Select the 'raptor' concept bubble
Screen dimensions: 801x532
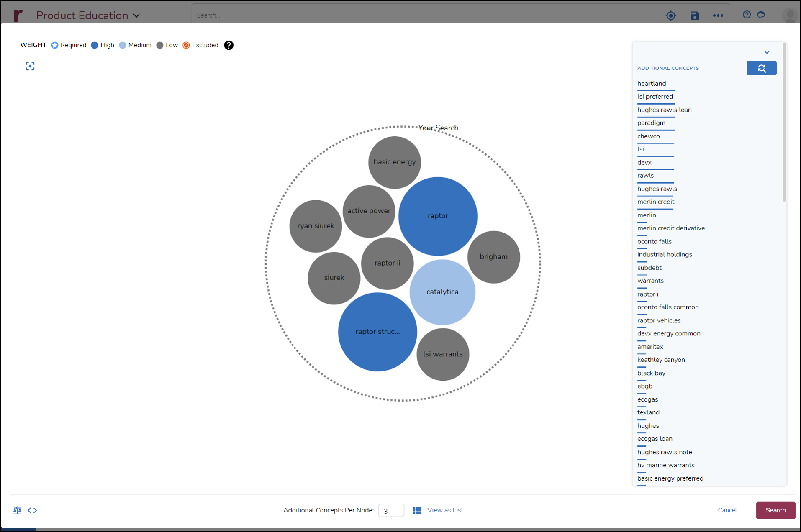[438, 216]
